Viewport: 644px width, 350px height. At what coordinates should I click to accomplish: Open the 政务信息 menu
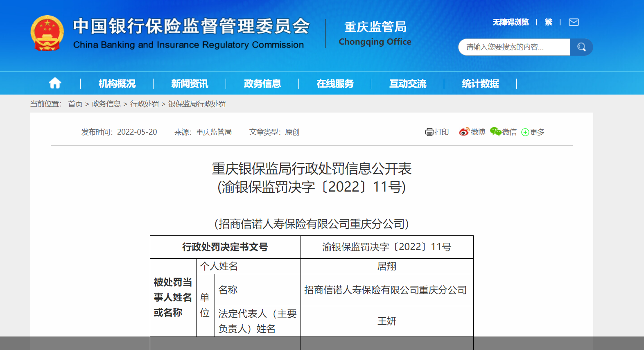coord(262,84)
